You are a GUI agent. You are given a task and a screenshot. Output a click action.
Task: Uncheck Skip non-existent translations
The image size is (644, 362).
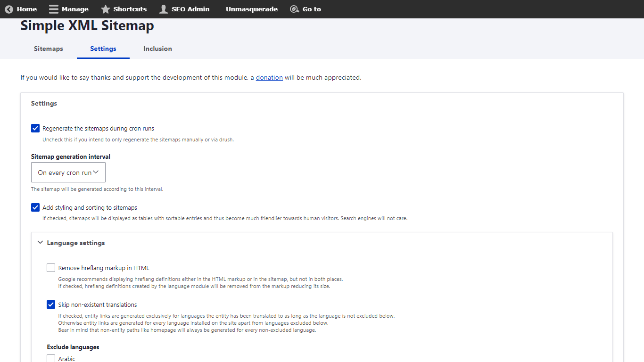click(51, 304)
